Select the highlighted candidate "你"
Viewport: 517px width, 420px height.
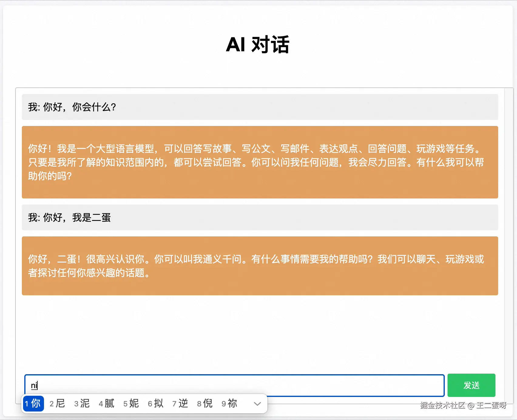coord(33,404)
